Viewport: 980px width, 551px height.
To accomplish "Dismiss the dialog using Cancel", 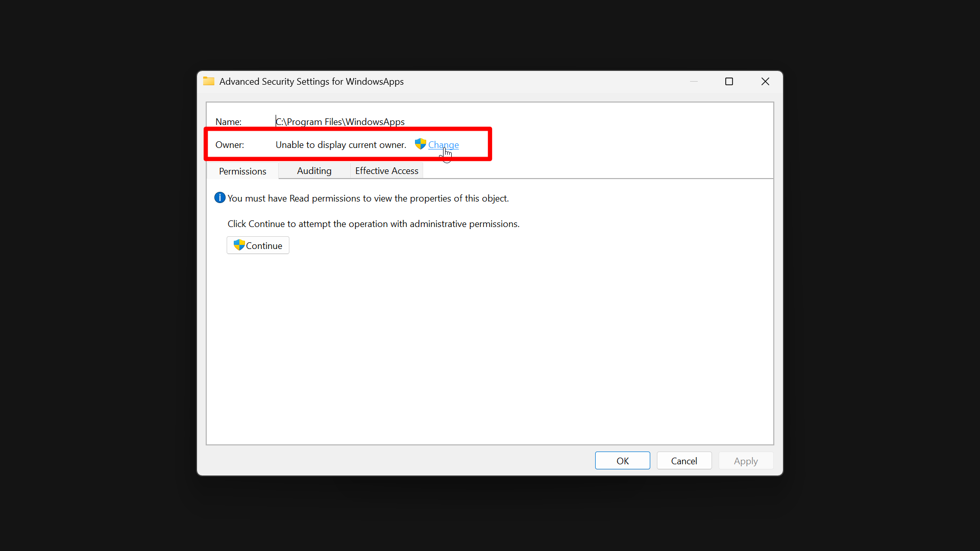I will (x=684, y=460).
